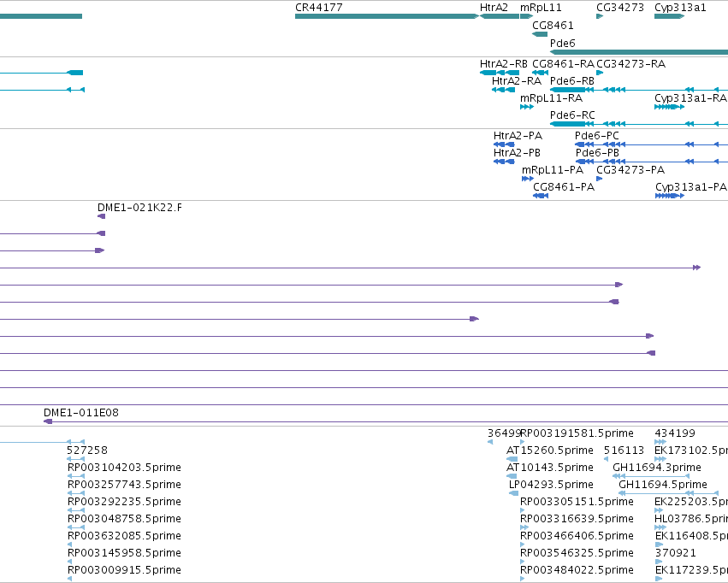Click the HtrA2-PA protein label

point(518,136)
